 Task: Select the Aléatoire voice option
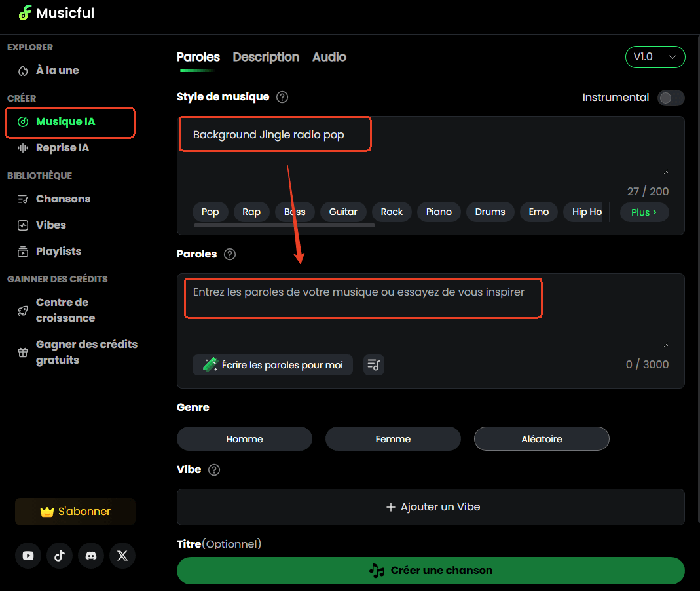click(541, 438)
